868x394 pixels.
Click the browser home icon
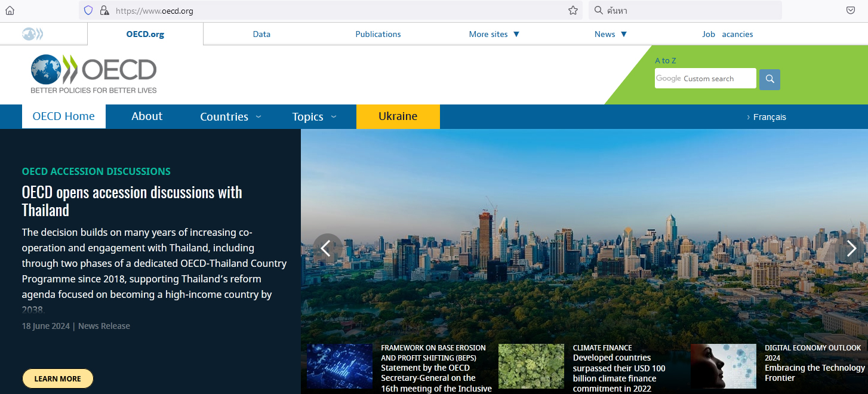coord(10,10)
